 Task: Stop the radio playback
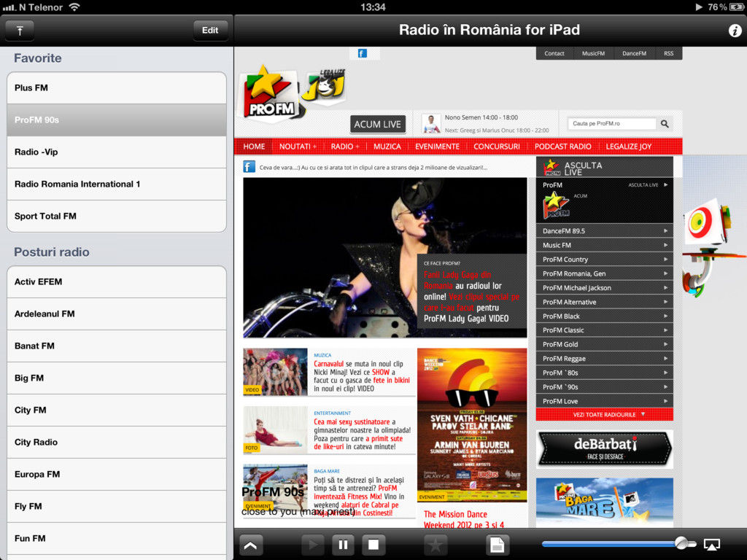373,544
